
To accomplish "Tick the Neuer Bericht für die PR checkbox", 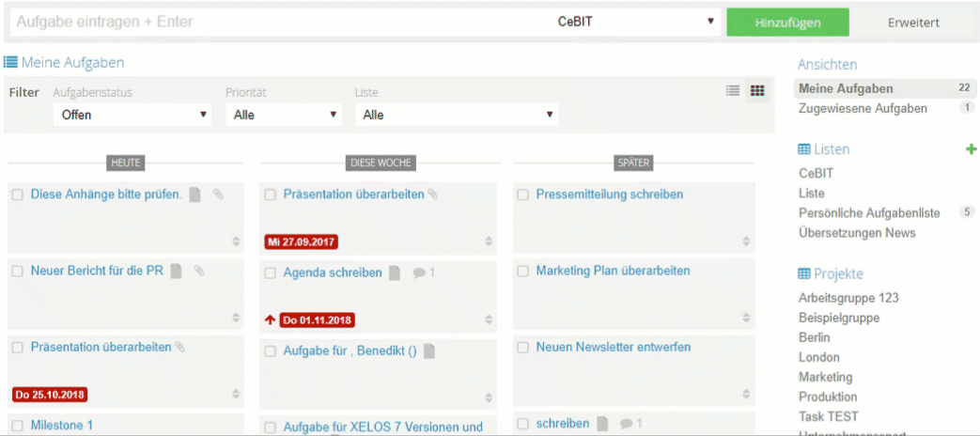I will tap(17, 271).
